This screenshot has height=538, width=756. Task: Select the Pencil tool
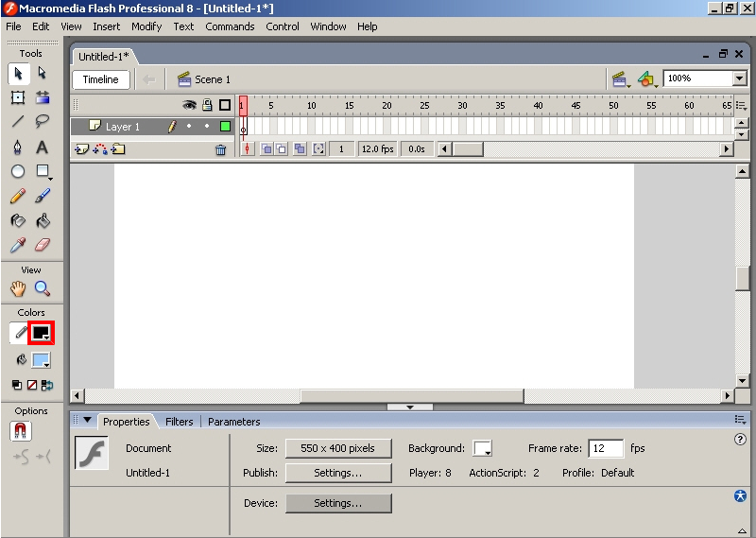click(18, 196)
